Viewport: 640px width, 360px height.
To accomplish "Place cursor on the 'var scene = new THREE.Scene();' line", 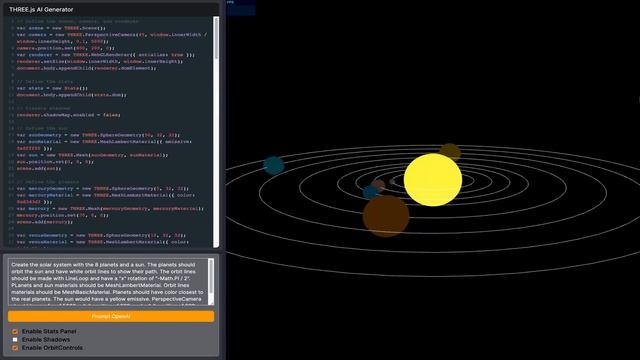I will (61, 28).
